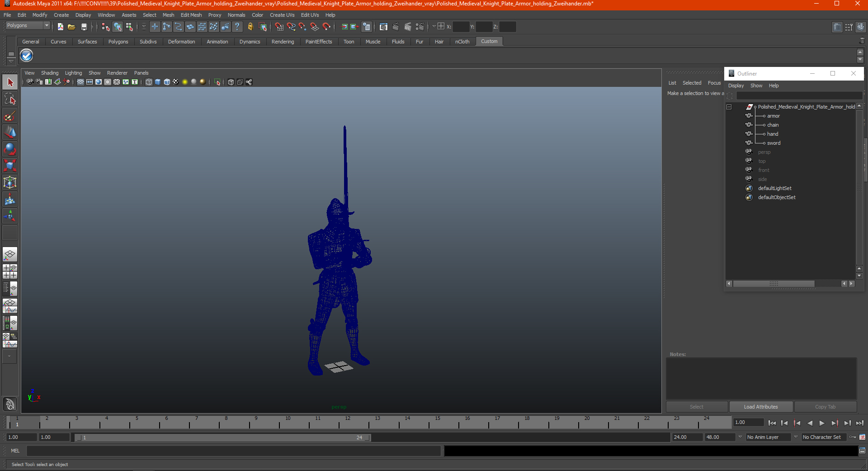Click Play Backwards button
This screenshot has width=868, height=471.
[810, 423]
